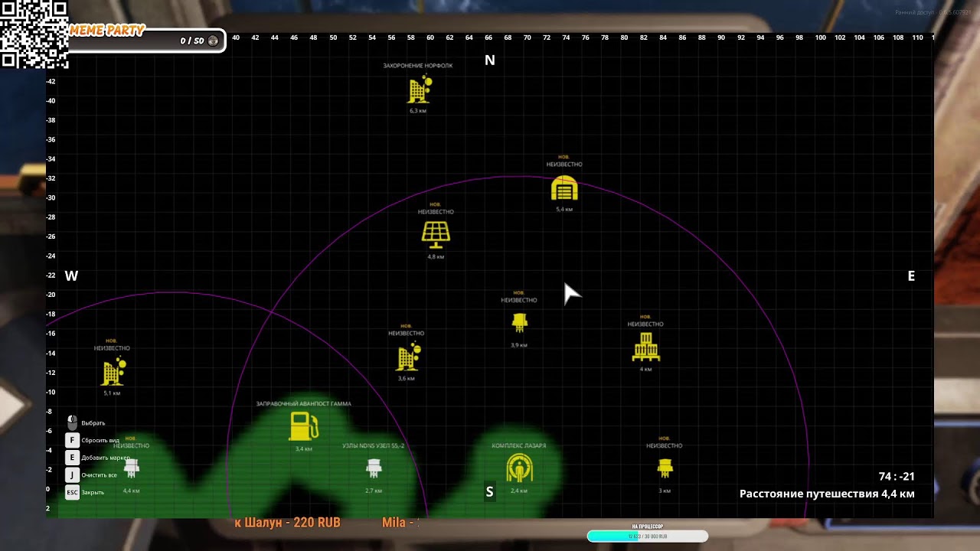This screenshot has height=551, width=980.
Task: Click the F key hint icon
Action: pos(72,440)
